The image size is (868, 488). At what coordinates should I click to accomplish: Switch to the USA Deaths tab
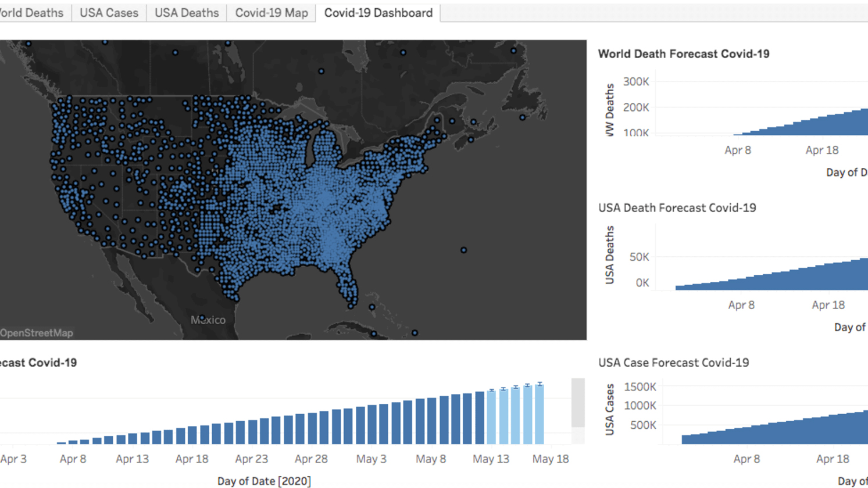(187, 13)
